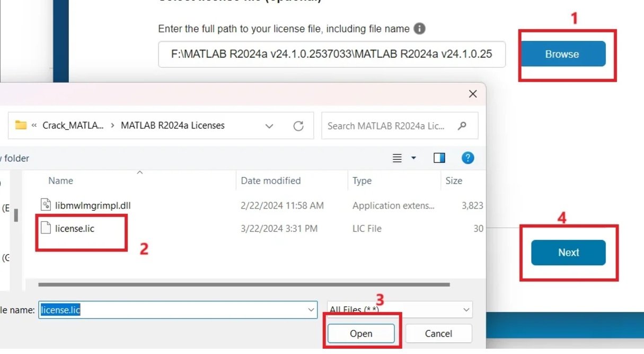Click the 3/22/2024 3:31 PM date cell
The image size is (644, 354).
[279, 229]
